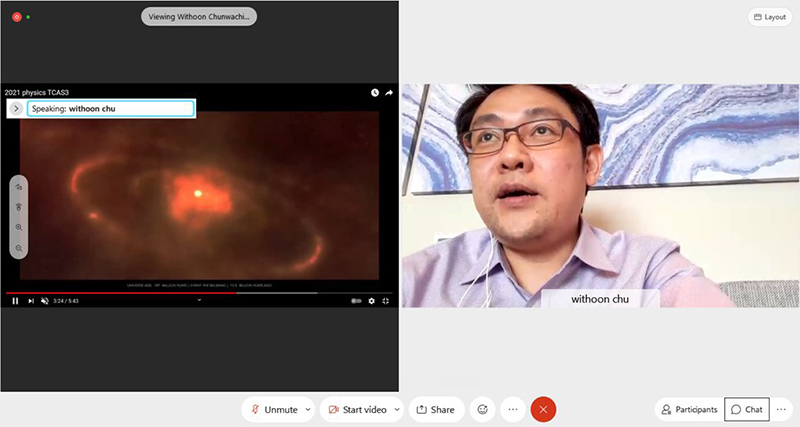Unmute the video player volume icon

[x=45, y=300]
